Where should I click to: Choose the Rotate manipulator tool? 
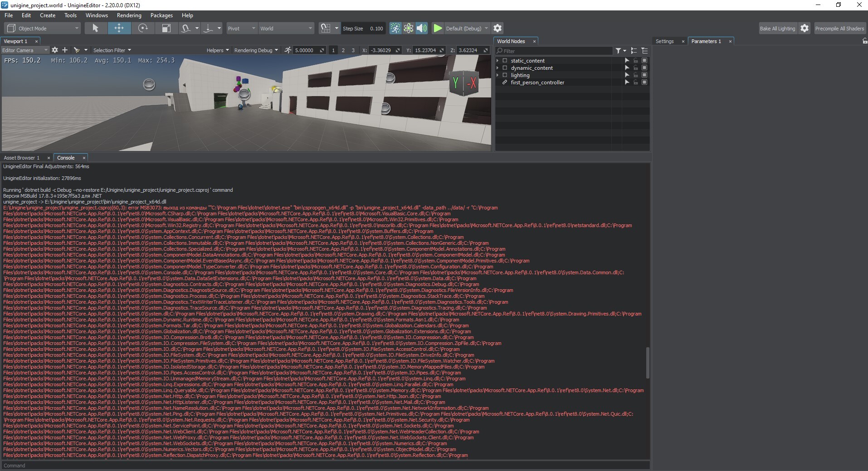pos(143,28)
